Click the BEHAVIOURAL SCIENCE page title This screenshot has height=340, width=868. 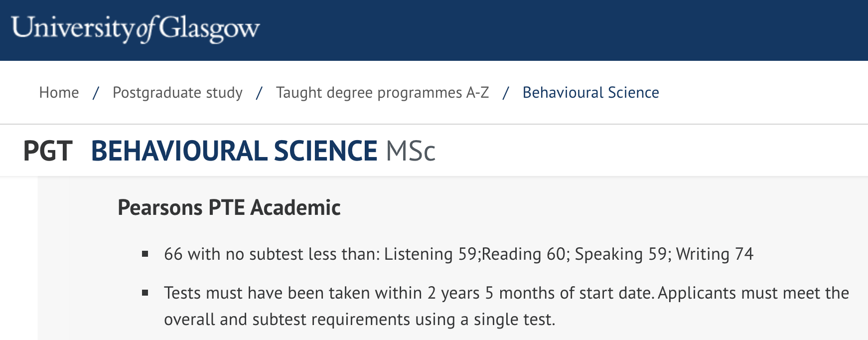click(x=234, y=151)
